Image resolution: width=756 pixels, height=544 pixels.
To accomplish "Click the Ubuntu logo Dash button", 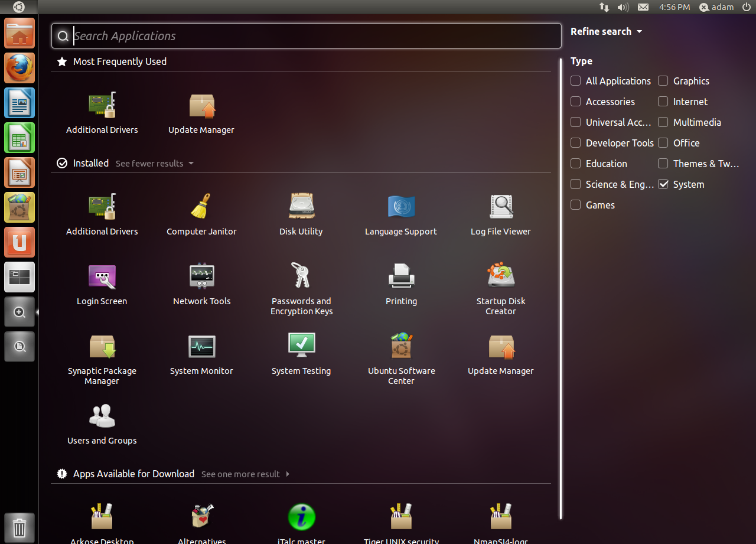I will coord(19,7).
